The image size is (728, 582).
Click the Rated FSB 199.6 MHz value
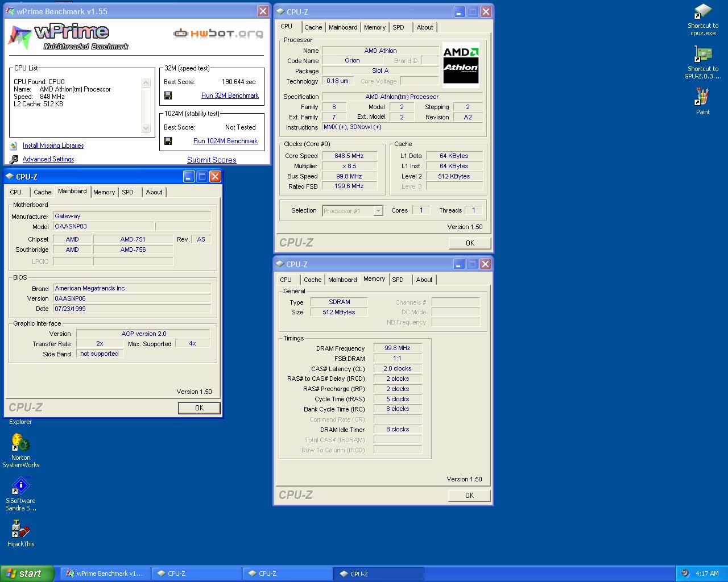(x=349, y=186)
